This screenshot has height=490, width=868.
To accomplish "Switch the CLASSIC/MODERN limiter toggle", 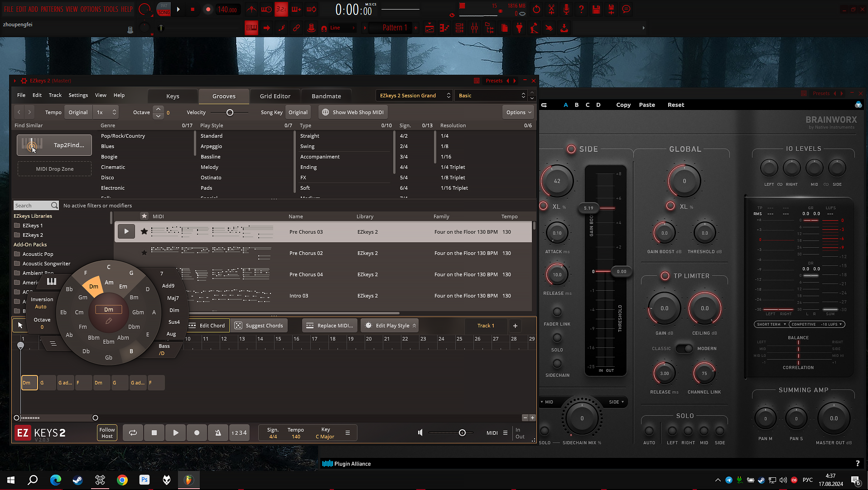I will [x=685, y=348].
